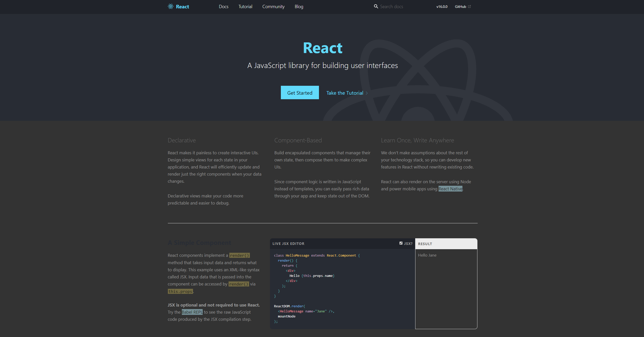Screen dimensions: 644x337
Task: Click the Component-Based section heading
Action: click(298, 140)
